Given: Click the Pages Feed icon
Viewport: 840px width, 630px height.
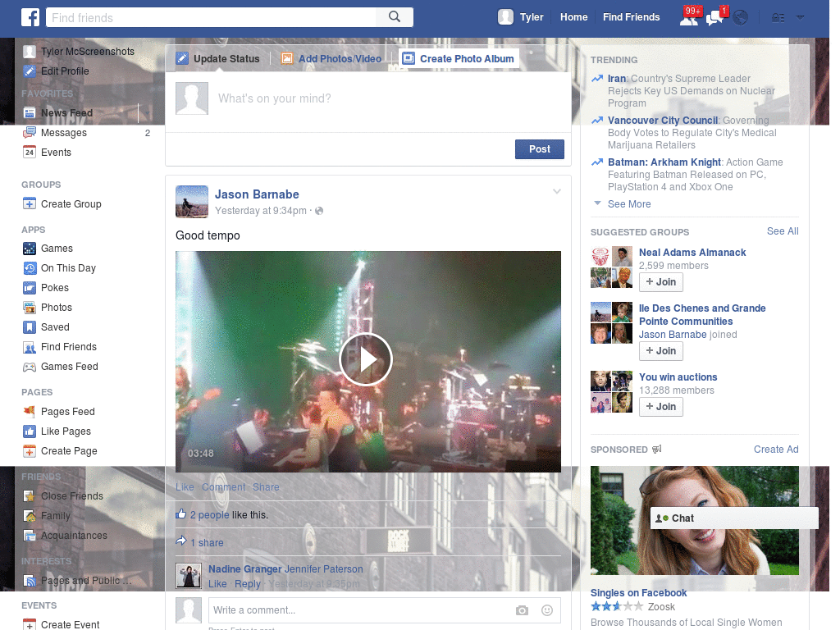Looking at the screenshot, I should pyautogui.click(x=30, y=412).
